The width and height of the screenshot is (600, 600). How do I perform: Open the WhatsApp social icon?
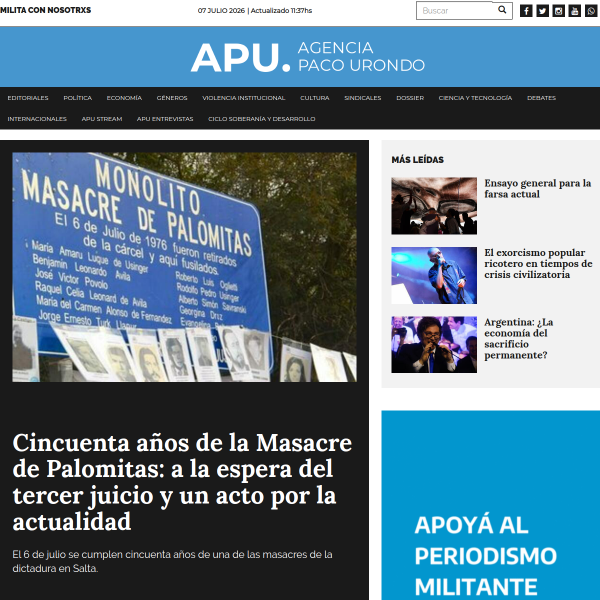point(591,11)
